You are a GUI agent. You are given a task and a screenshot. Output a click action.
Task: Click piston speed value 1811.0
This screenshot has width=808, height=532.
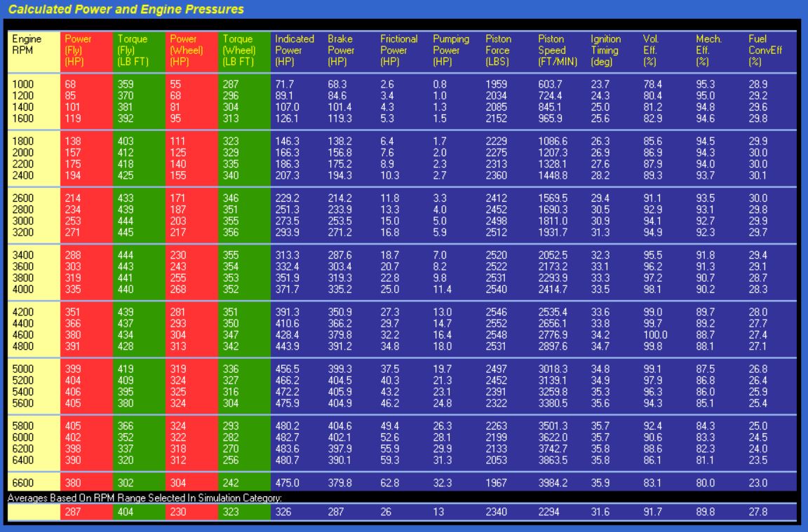[x=553, y=221]
